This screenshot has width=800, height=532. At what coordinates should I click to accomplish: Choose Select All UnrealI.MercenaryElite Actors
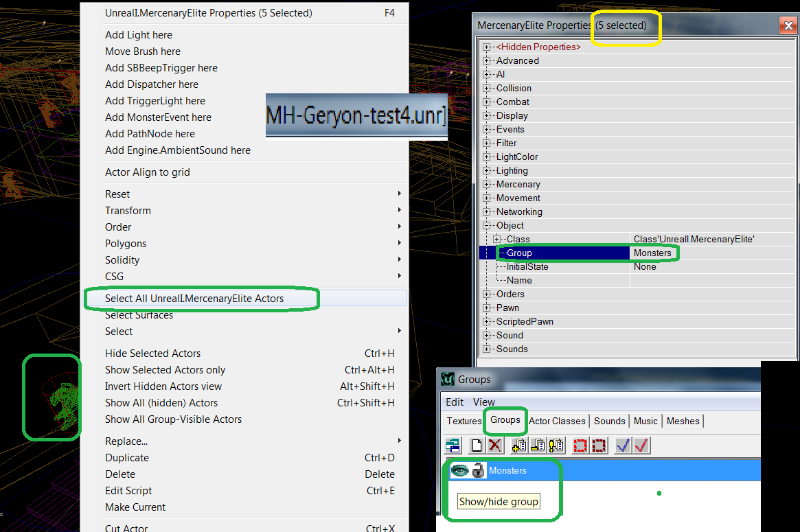pos(245,299)
